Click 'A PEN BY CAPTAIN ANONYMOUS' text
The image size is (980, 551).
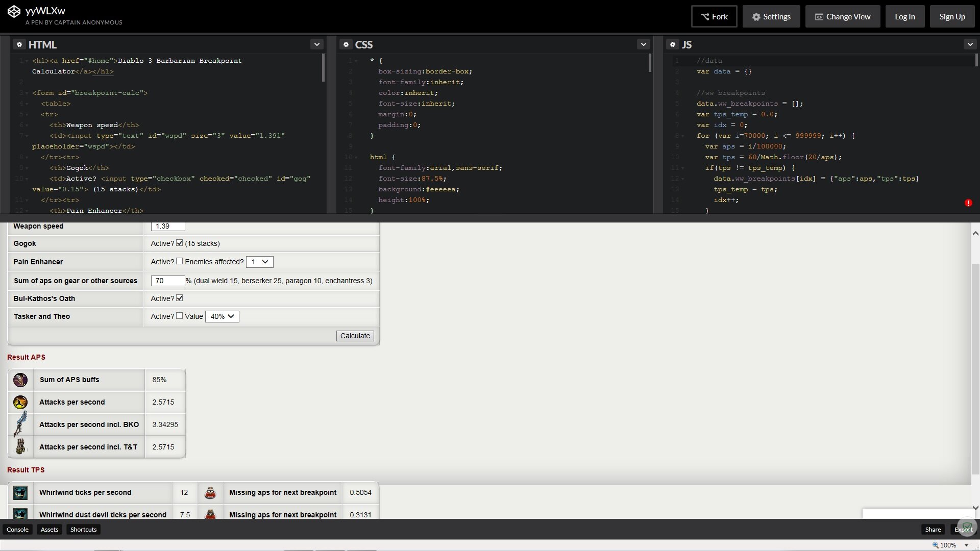[74, 22]
